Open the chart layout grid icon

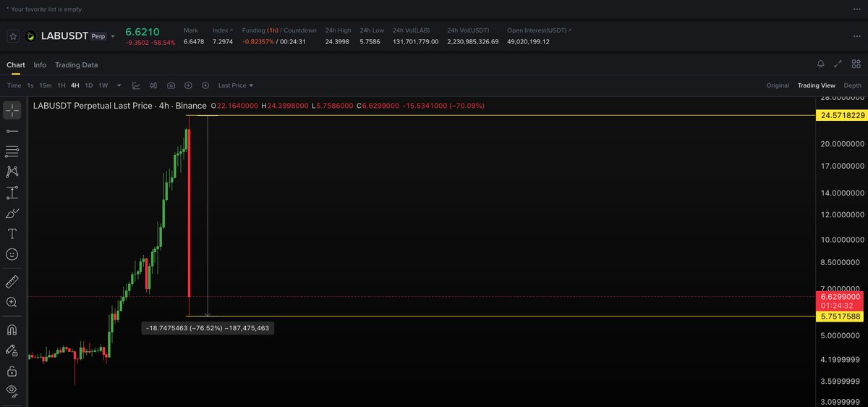click(855, 64)
